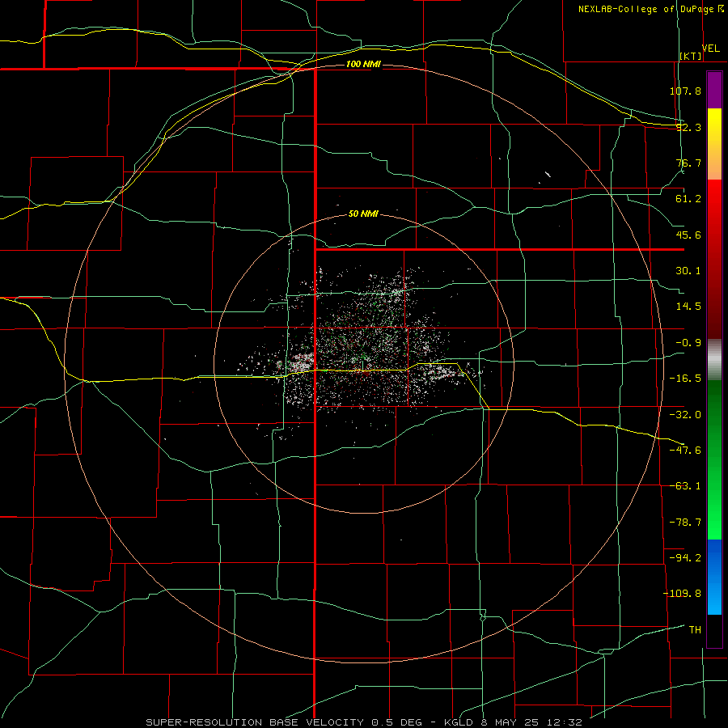728x728 pixels.
Task: Click the 92.3 velocity scale value
Action: (x=688, y=127)
